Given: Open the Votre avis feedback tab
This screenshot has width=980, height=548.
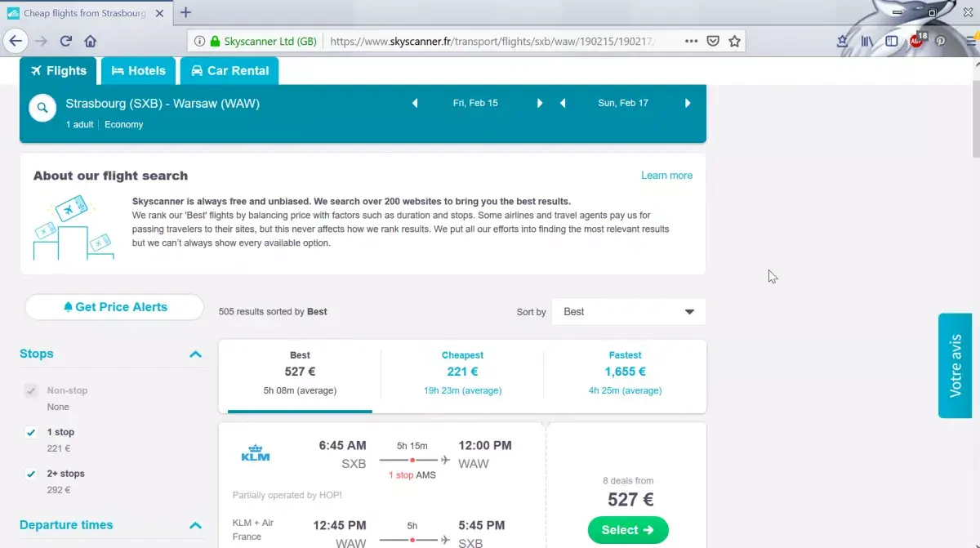Looking at the screenshot, I should point(955,366).
